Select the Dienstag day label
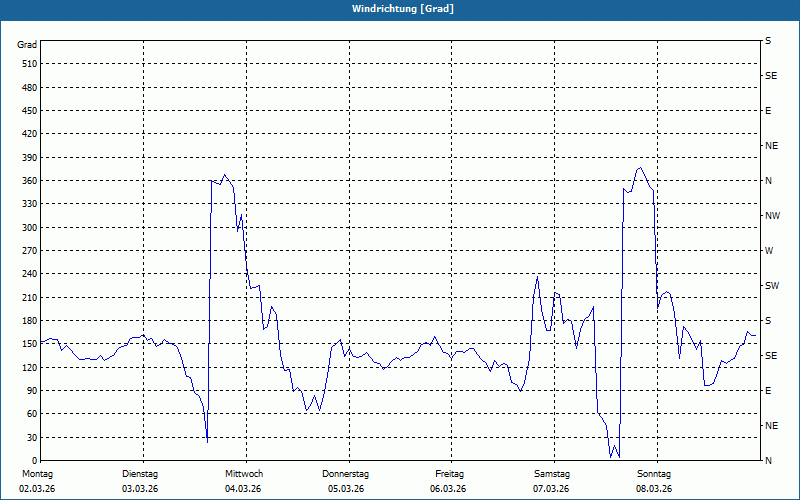 click(140, 474)
